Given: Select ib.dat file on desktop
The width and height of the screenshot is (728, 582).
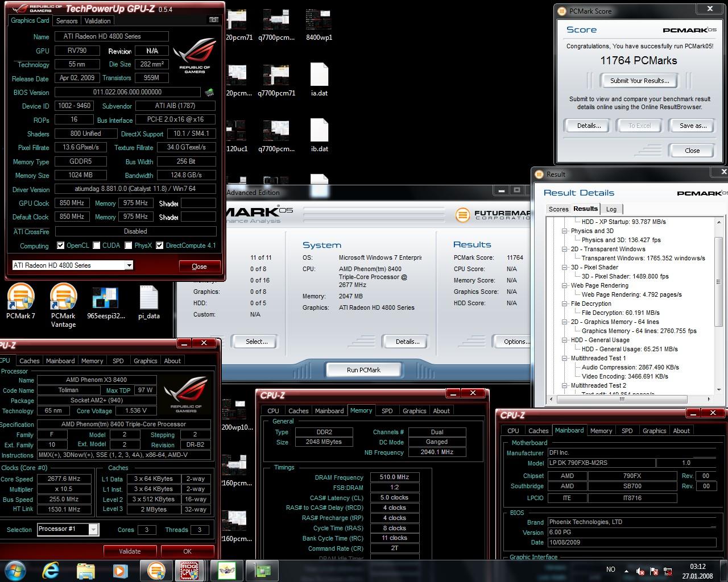Looking at the screenshot, I should [x=319, y=135].
